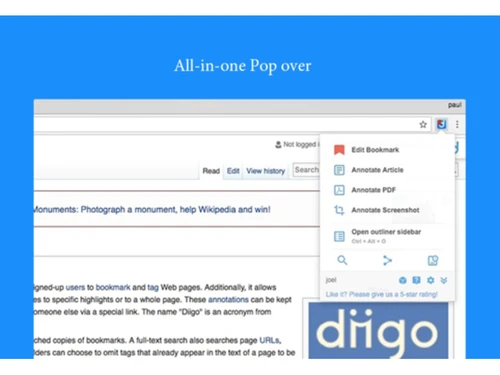The width and height of the screenshot is (500, 375).
Task: Follow the tag link in article
Action: pos(153,287)
